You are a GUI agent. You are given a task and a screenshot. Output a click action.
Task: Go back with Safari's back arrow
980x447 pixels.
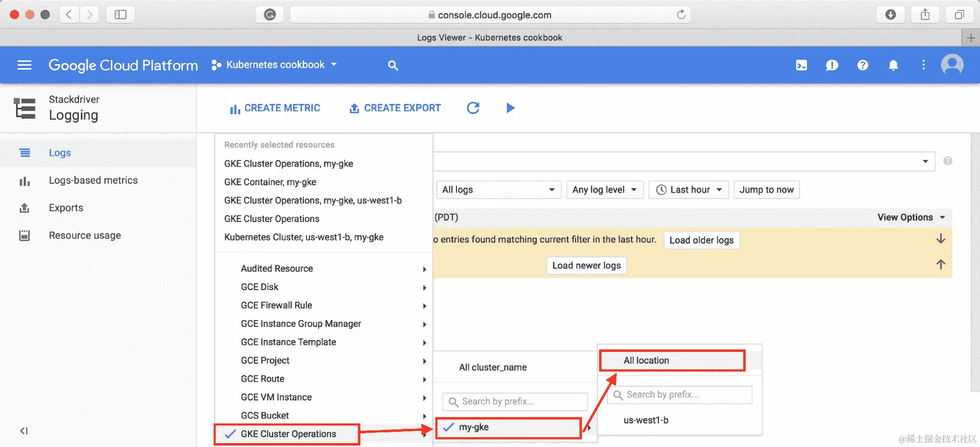69,15
